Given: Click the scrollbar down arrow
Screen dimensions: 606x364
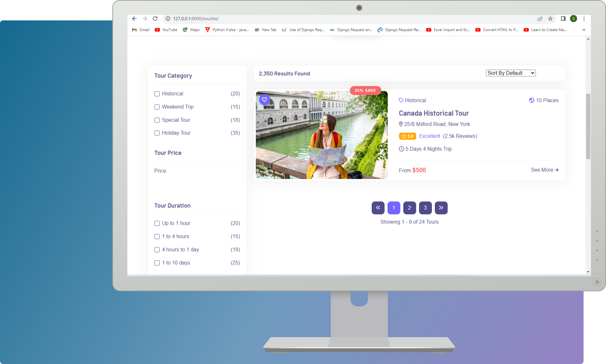Looking at the screenshot, I should pos(588,272).
